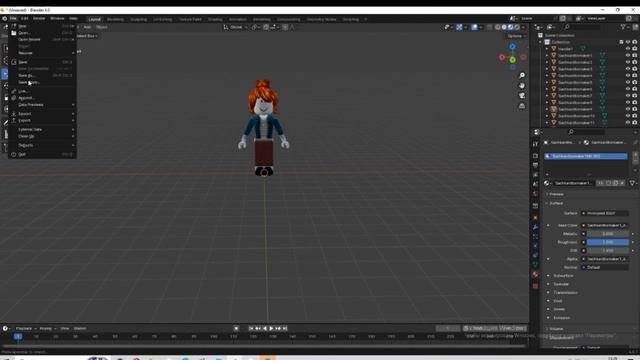The height and width of the screenshot is (360, 640).
Task: Open the Tool properties tab
Action: (x=536, y=144)
